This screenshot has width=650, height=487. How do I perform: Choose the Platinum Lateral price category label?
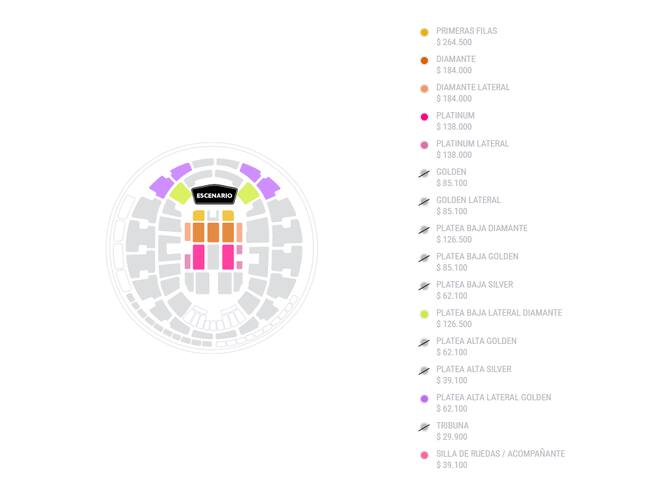click(x=472, y=143)
